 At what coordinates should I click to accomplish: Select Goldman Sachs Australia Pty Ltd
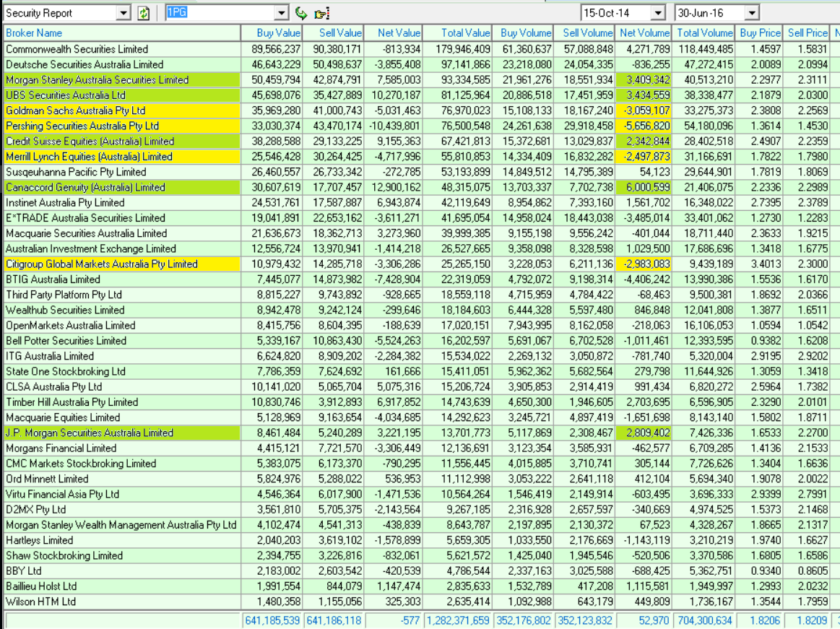point(121,110)
